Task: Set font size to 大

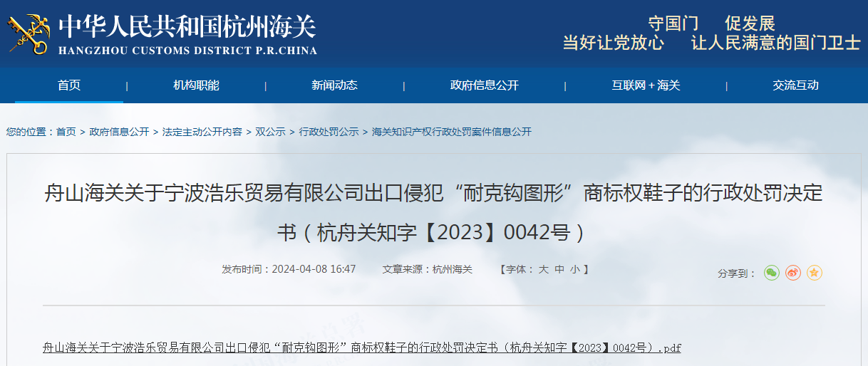Action: [543, 269]
